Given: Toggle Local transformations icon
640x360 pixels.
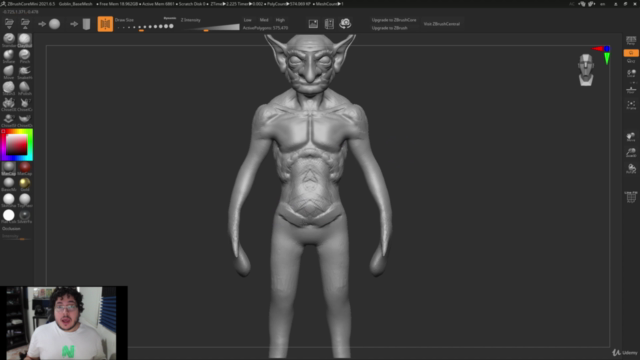Looking at the screenshot, I should point(631,73).
